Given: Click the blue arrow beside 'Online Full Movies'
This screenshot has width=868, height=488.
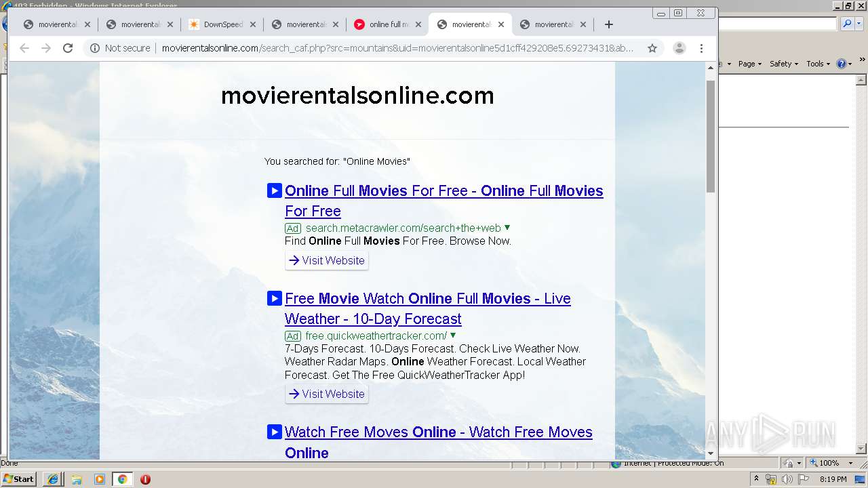Looking at the screenshot, I should 274,190.
